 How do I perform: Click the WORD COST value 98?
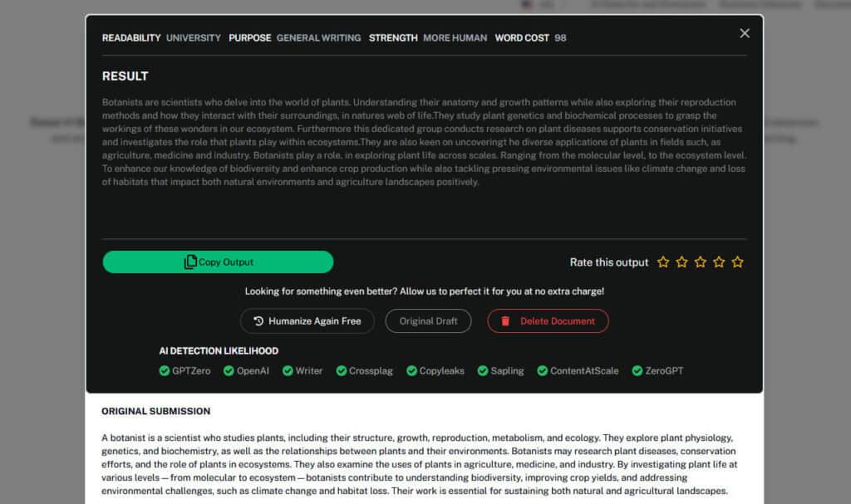pos(560,38)
